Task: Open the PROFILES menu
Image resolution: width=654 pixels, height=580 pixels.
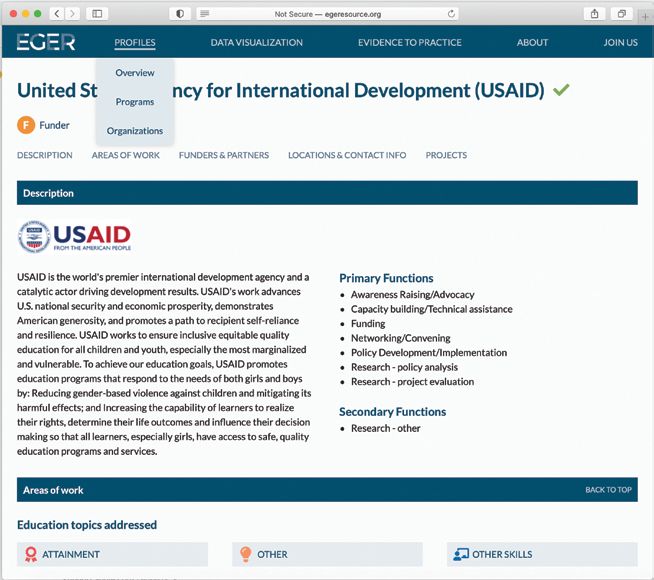Action: [135, 43]
